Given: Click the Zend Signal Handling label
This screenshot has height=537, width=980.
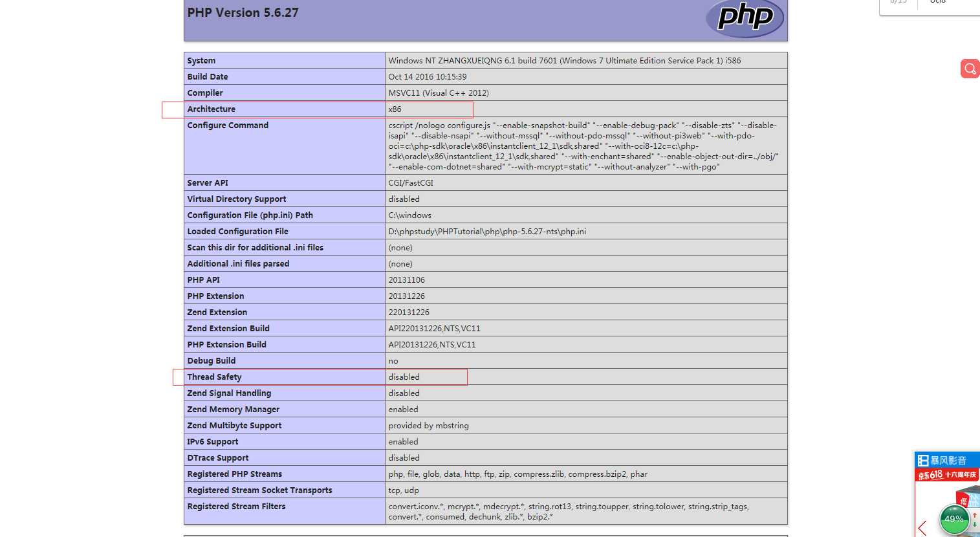Looking at the screenshot, I should pyautogui.click(x=230, y=393).
